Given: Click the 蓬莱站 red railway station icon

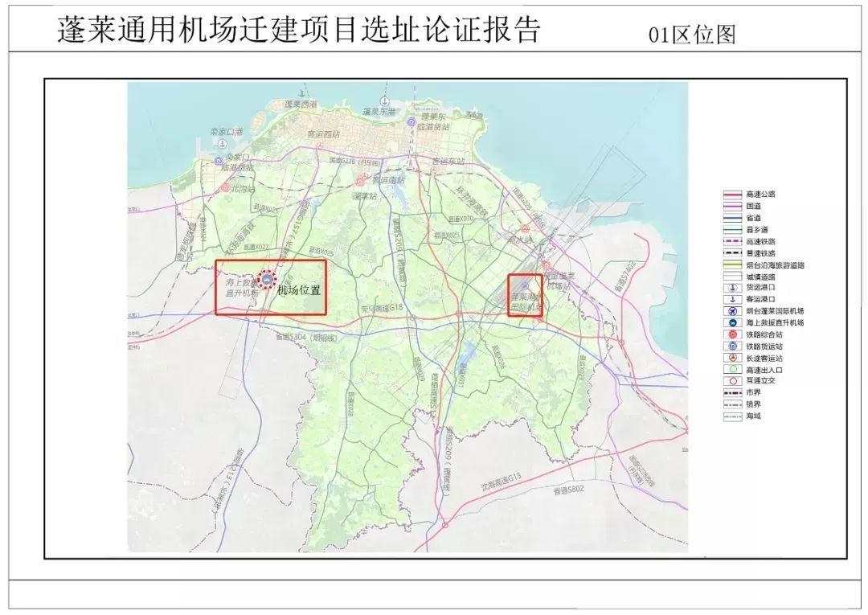Looking at the screenshot, I should pyautogui.click(x=361, y=182).
